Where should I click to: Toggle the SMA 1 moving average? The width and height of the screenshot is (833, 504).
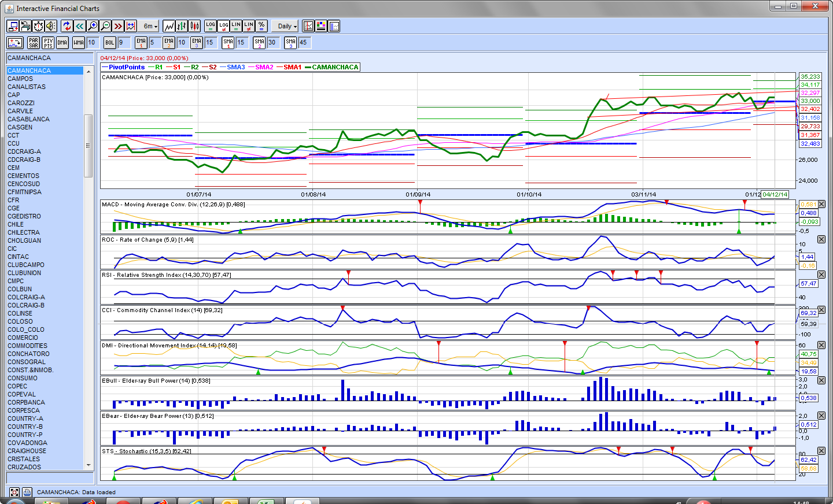[x=228, y=43]
